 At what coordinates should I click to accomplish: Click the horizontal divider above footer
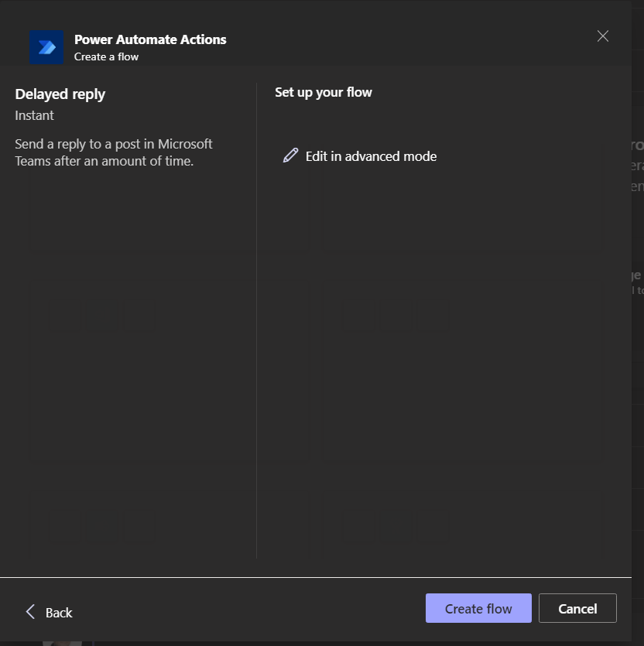point(316,577)
